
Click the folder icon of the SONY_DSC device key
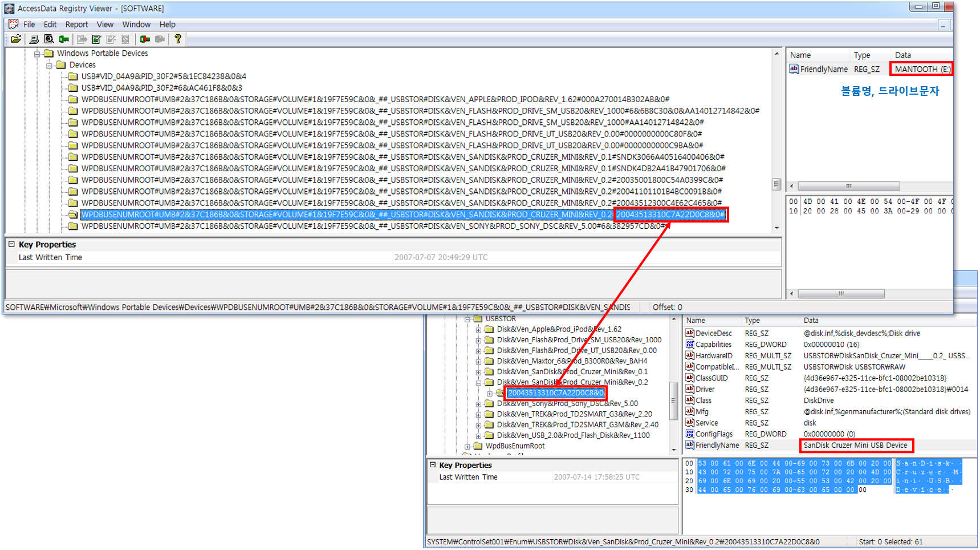[73, 226]
